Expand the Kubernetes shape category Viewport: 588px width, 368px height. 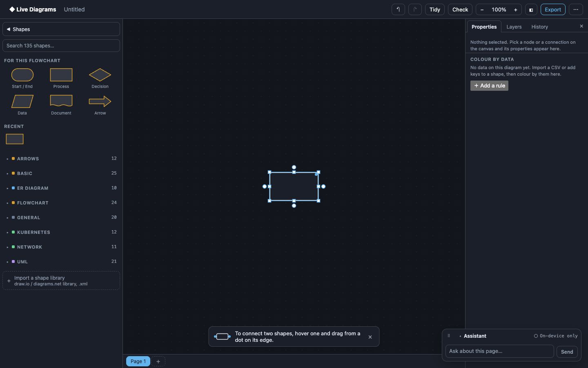click(x=61, y=232)
